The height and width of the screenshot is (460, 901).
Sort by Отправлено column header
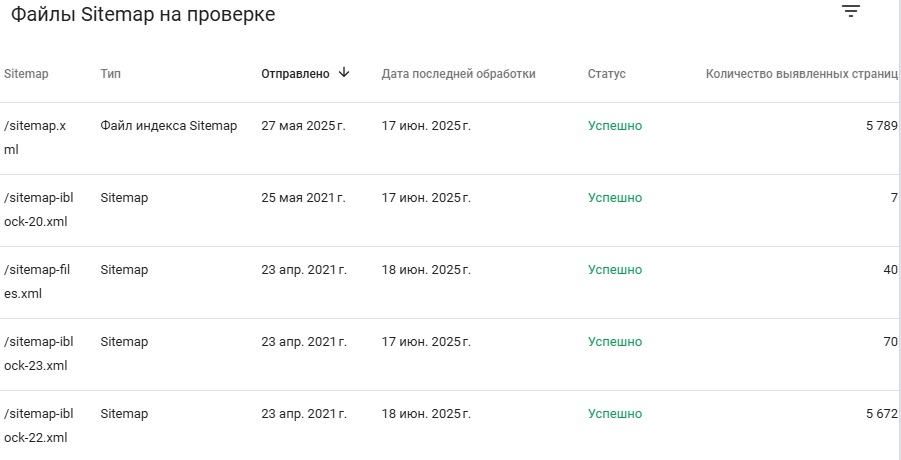pos(295,74)
